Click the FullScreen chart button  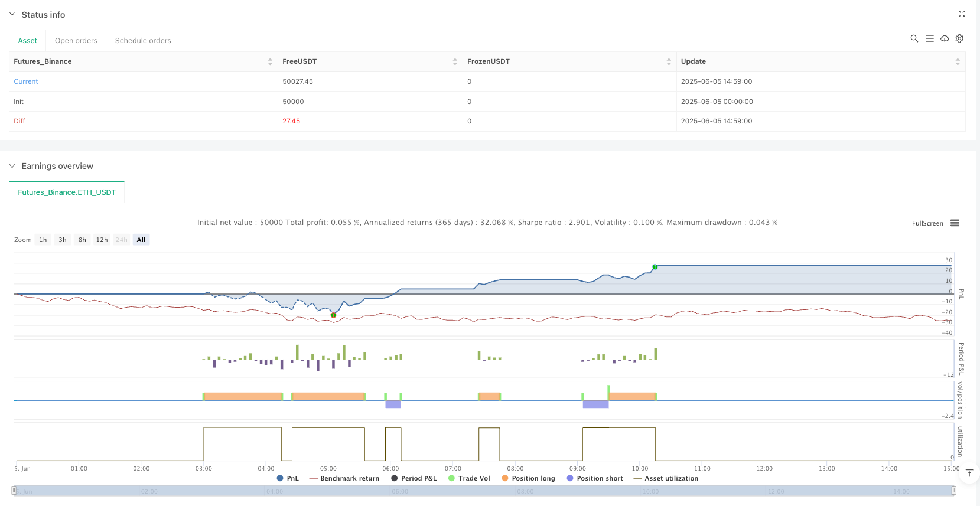pyautogui.click(x=927, y=223)
